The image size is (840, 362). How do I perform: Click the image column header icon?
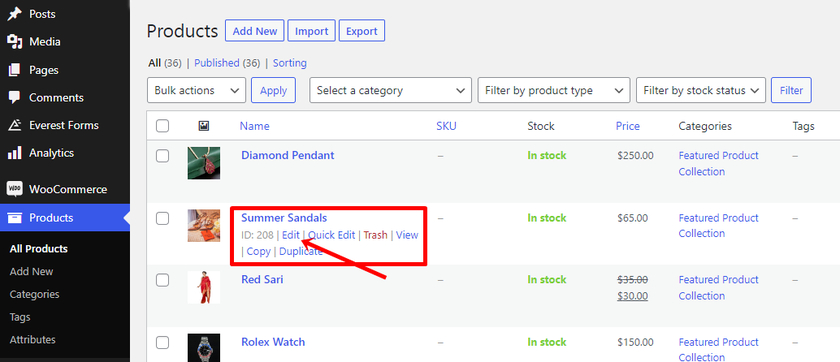(204, 126)
